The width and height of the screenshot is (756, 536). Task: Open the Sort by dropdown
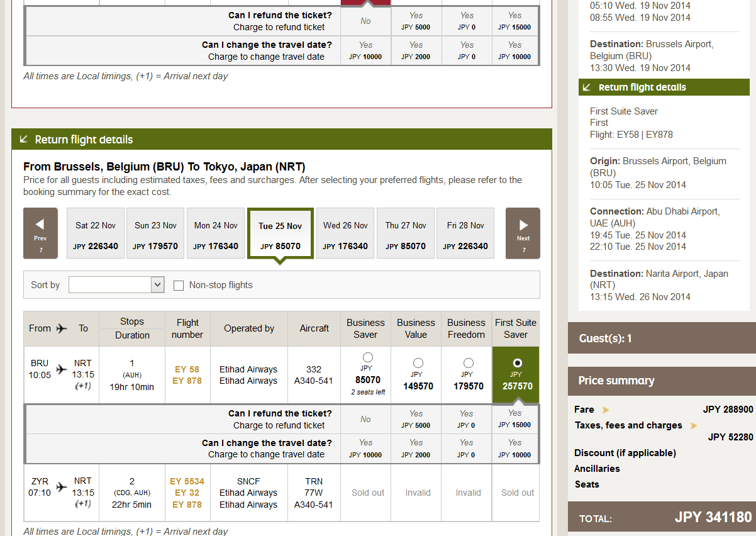click(116, 285)
